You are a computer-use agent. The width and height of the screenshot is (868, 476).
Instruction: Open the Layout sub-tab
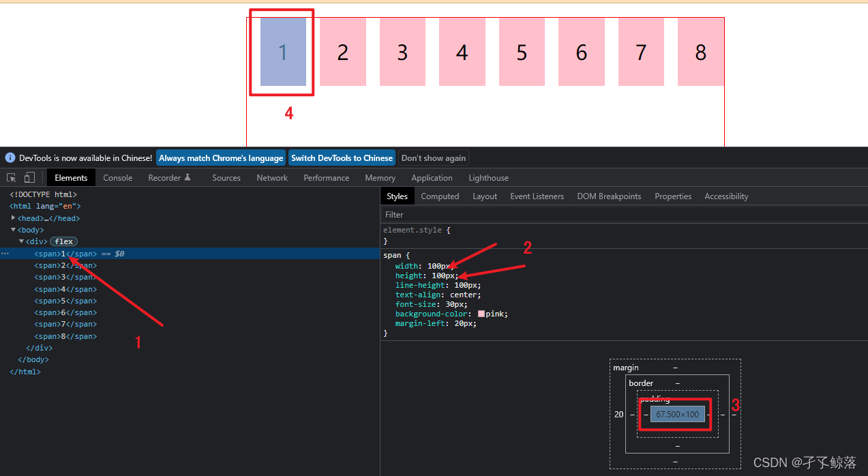click(485, 196)
